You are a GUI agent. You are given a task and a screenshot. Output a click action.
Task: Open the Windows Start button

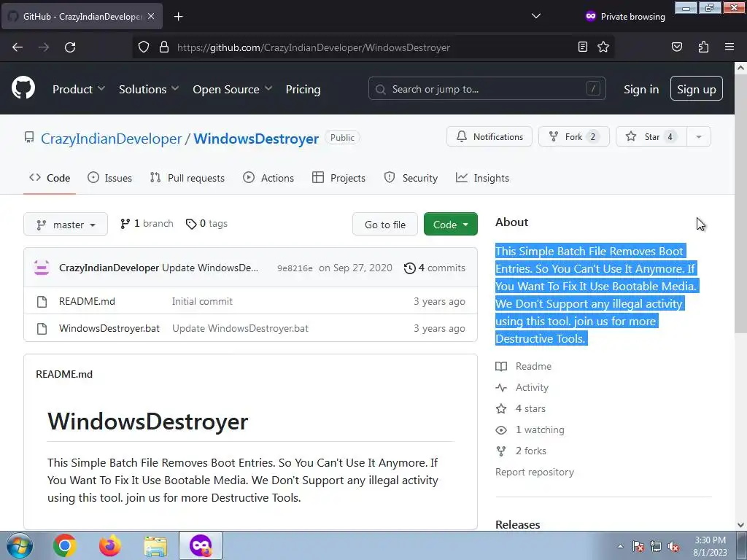(20, 545)
